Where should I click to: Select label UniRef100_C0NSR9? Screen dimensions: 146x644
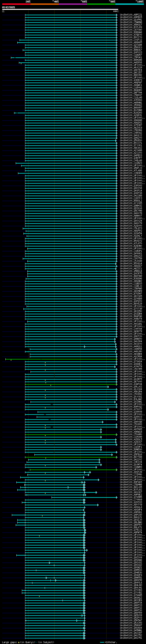pos(131,173)
